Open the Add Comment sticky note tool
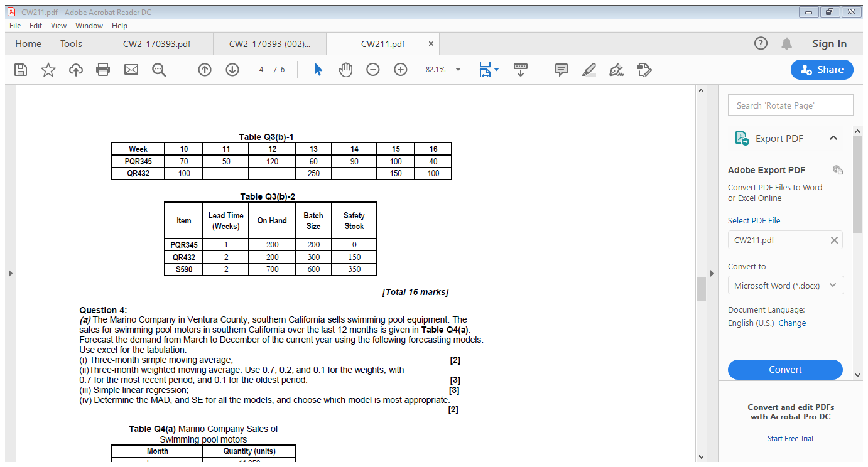The width and height of the screenshot is (868, 467). pos(561,70)
